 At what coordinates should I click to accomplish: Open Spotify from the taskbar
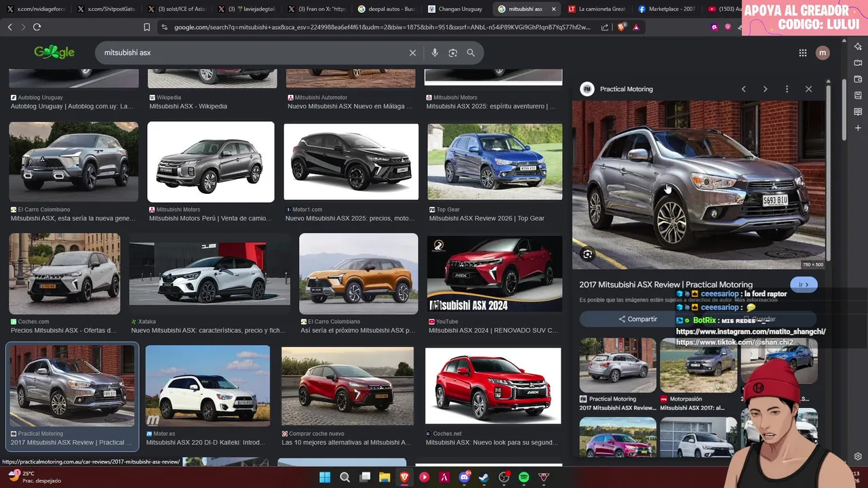click(524, 477)
